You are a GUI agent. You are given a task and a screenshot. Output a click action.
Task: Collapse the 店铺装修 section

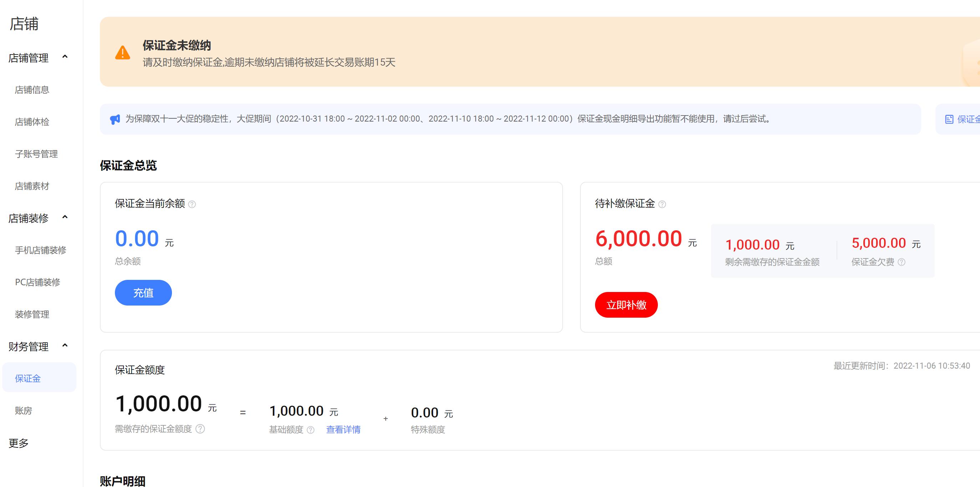click(65, 217)
